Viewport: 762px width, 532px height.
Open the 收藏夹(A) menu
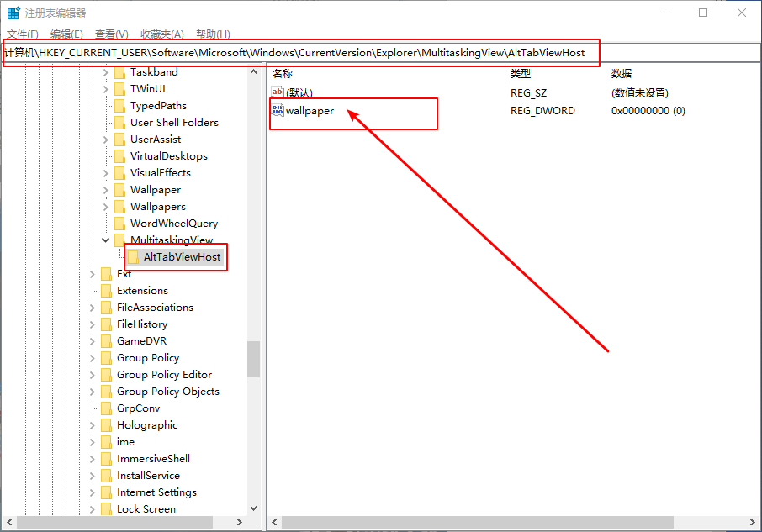[161, 34]
